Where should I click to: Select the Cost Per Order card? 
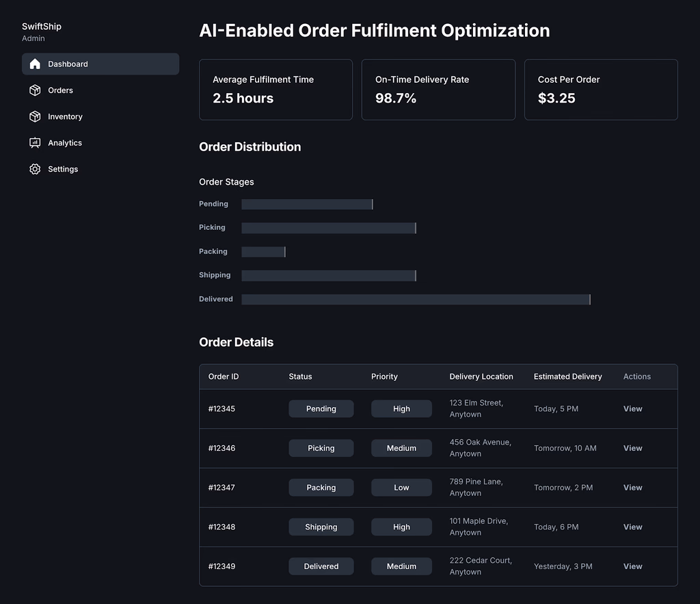pos(601,90)
